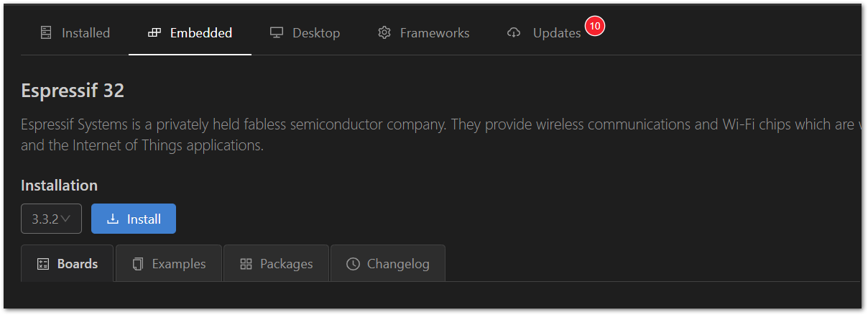Screen dimensions: 868x315
Task: Click the Examples copy icon
Action: tap(138, 264)
